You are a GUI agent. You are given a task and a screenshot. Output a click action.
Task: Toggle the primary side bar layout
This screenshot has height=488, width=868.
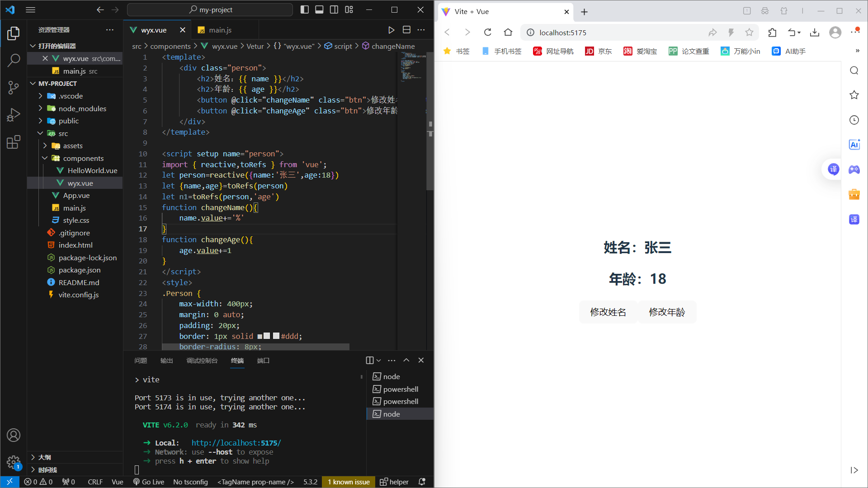304,9
